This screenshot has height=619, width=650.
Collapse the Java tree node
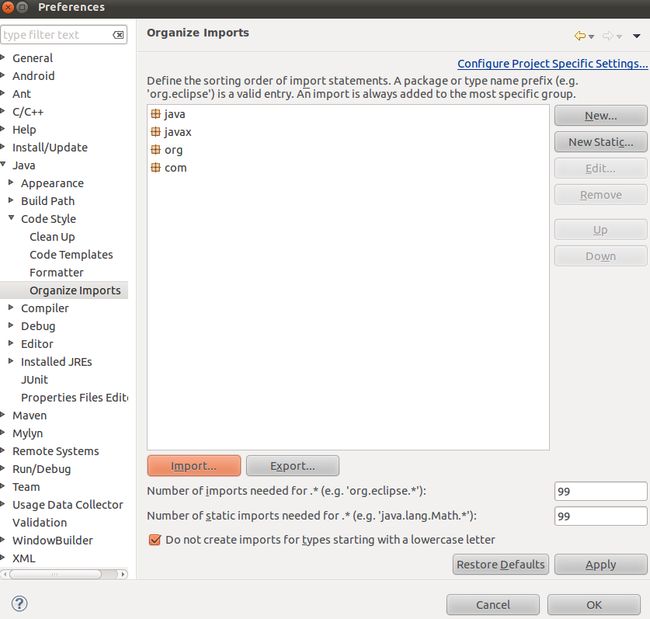pos(2,164)
